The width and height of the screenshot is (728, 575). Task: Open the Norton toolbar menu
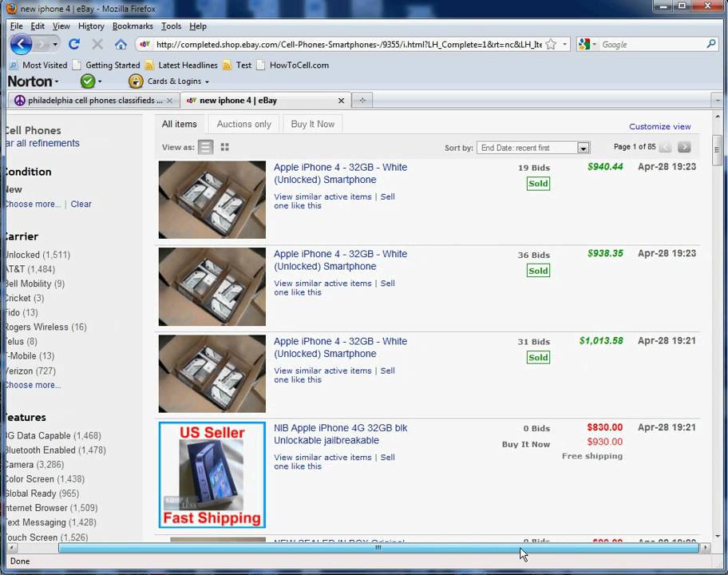coord(33,81)
